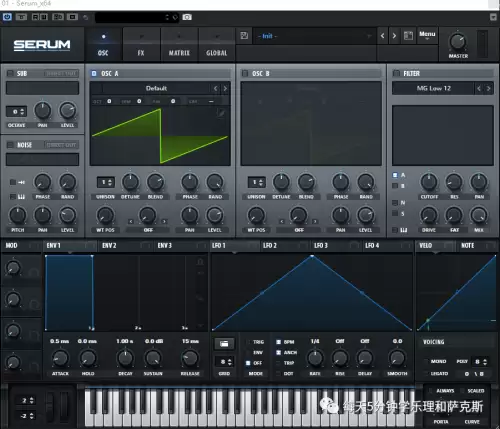Select next filter type arrow
500x429 pixels.
coord(488,88)
